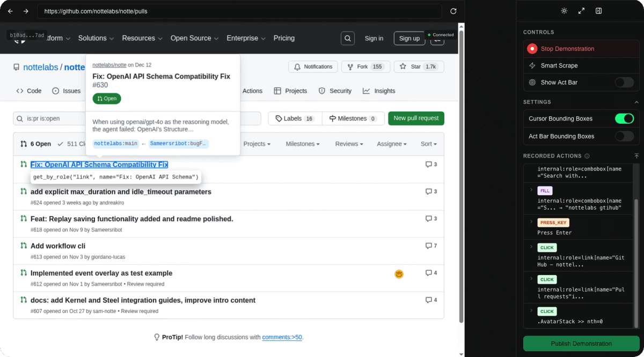644x357 pixels.
Task: Go back using the browser back arrow
Action: click(x=10, y=11)
